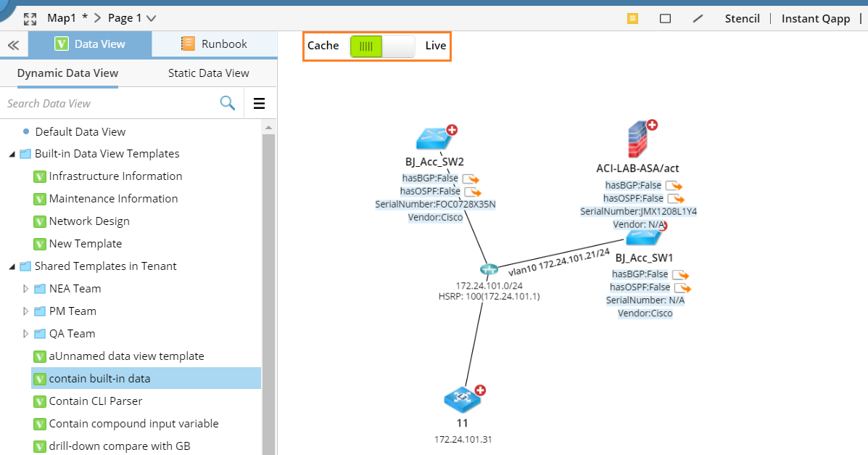Screen dimensions: 868x455
Task: Open the Stencil menu
Action: pyautogui.click(x=742, y=19)
